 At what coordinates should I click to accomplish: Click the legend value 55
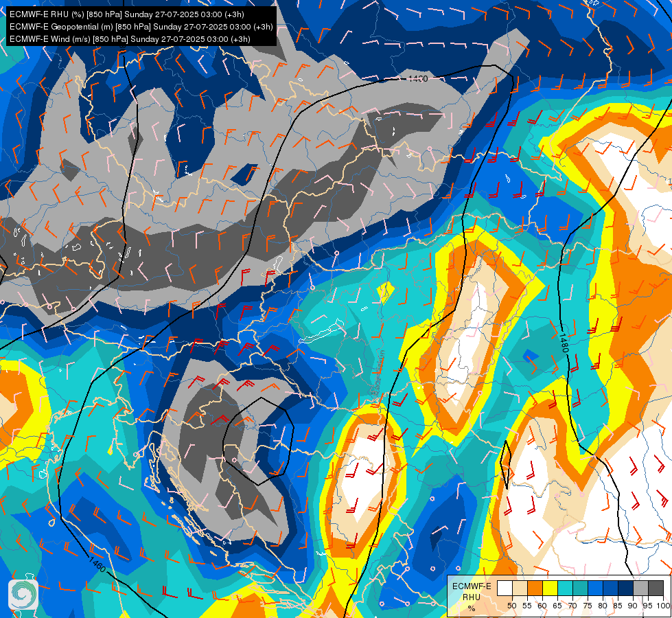click(526, 606)
